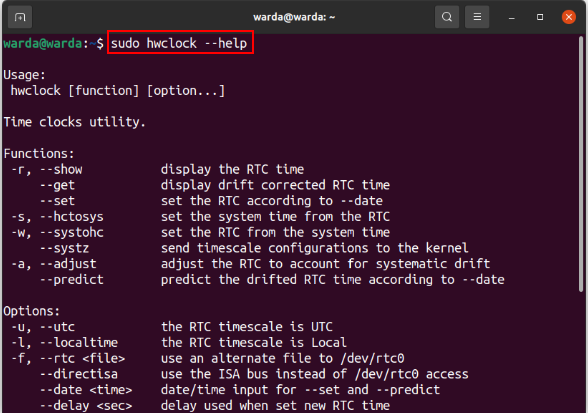Viewport: 588px width, 413px height.
Task: Open a new terminal tab
Action: click(20, 17)
